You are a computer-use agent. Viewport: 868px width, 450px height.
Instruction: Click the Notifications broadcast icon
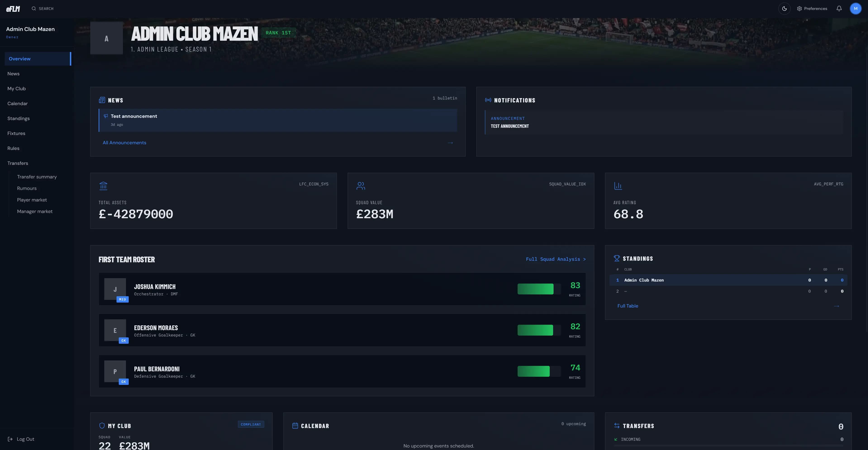click(x=488, y=100)
